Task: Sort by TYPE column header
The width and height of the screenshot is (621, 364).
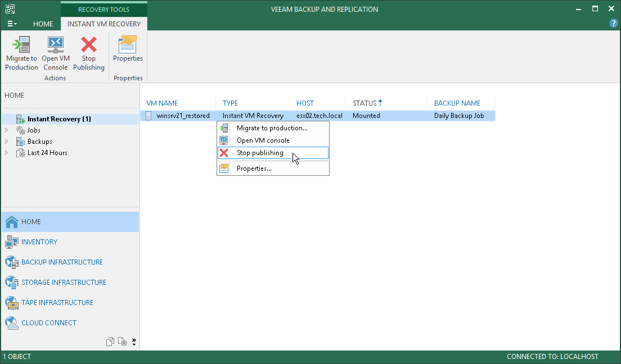Action: (x=230, y=103)
